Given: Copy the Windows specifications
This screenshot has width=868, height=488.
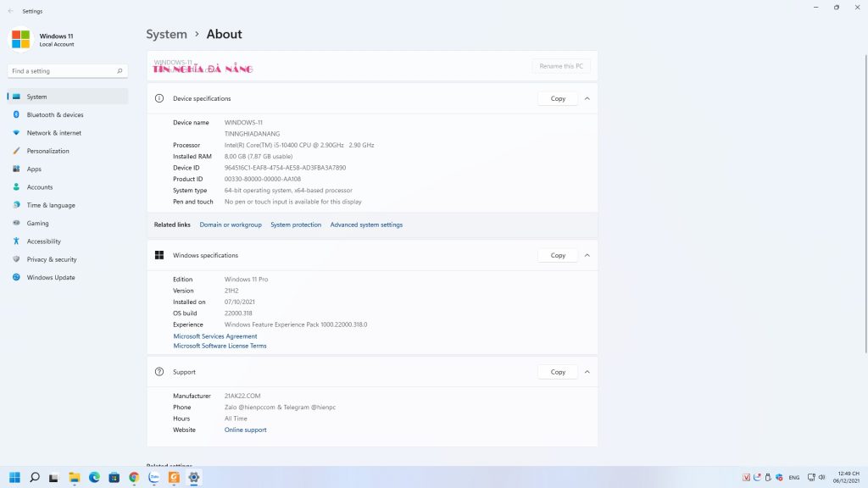Looking at the screenshot, I should (x=558, y=255).
